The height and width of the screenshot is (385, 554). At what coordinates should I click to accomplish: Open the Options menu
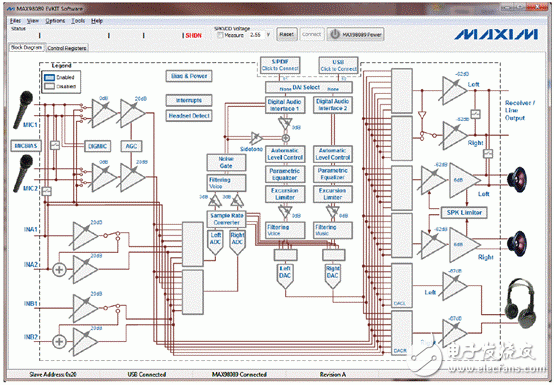(x=55, y=21)
